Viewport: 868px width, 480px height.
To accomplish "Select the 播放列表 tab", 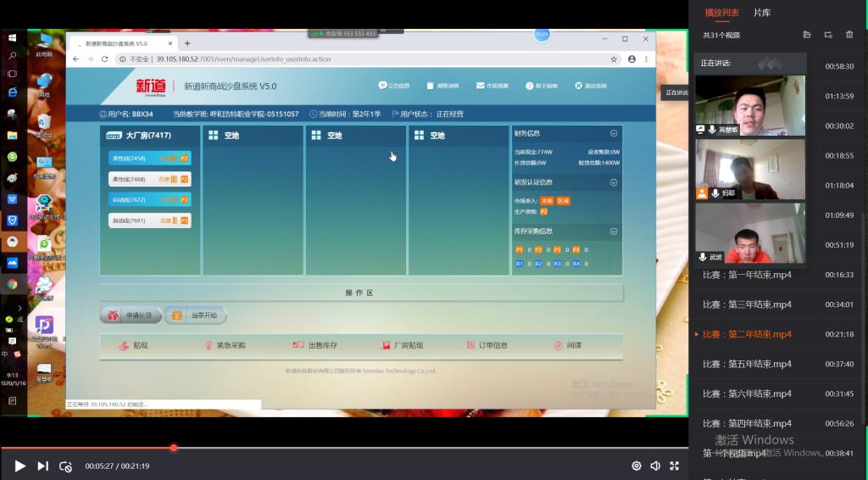I will [x=721, y=13].
